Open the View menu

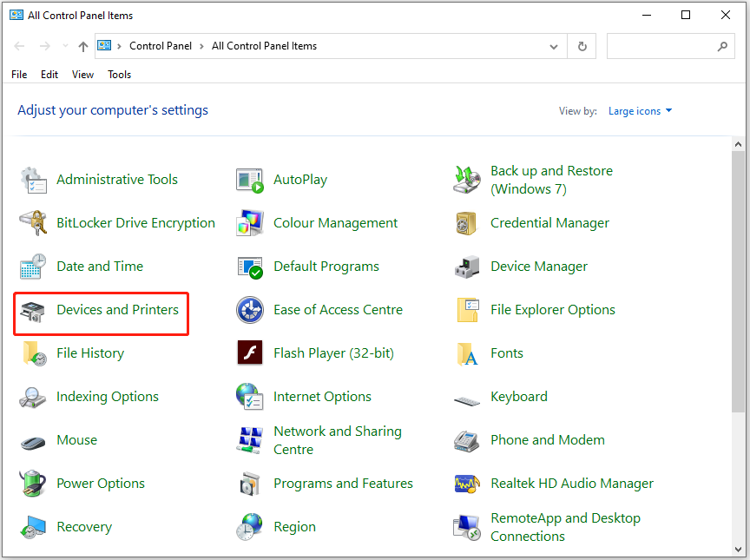[x=82, y=75]
